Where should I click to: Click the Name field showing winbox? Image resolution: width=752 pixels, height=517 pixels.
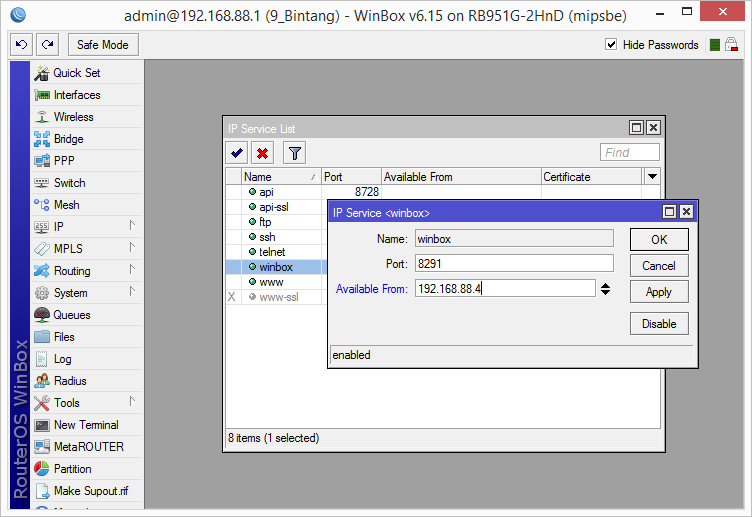pyautogui.click(x=514, y=239)
